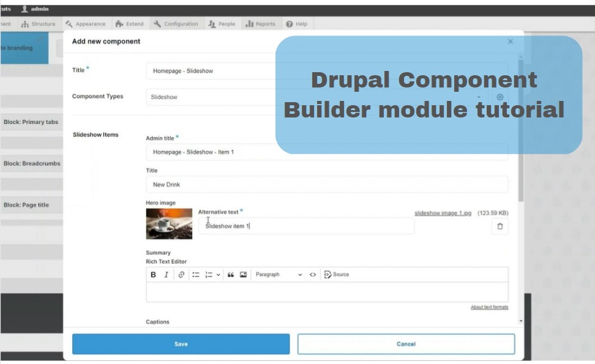Focus the component Title field
This screenshot has width=595, height=364.
pyautogui.click(x=327, y=71)
